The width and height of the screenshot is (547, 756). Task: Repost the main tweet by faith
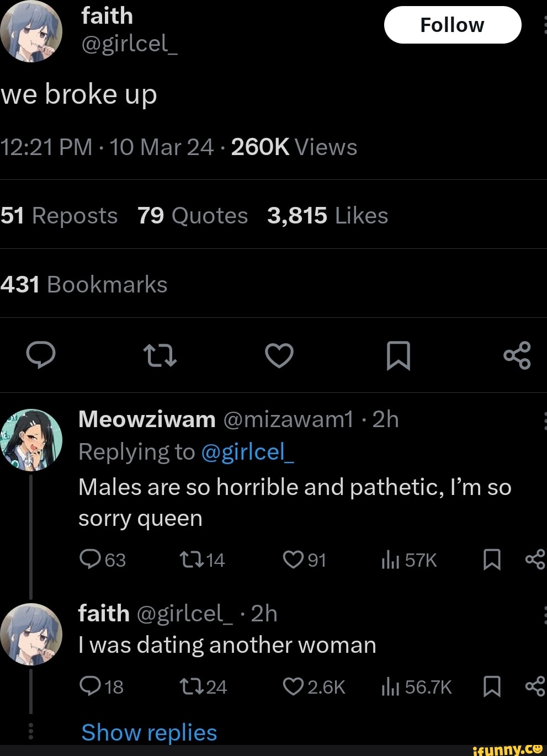click(160, 355)
